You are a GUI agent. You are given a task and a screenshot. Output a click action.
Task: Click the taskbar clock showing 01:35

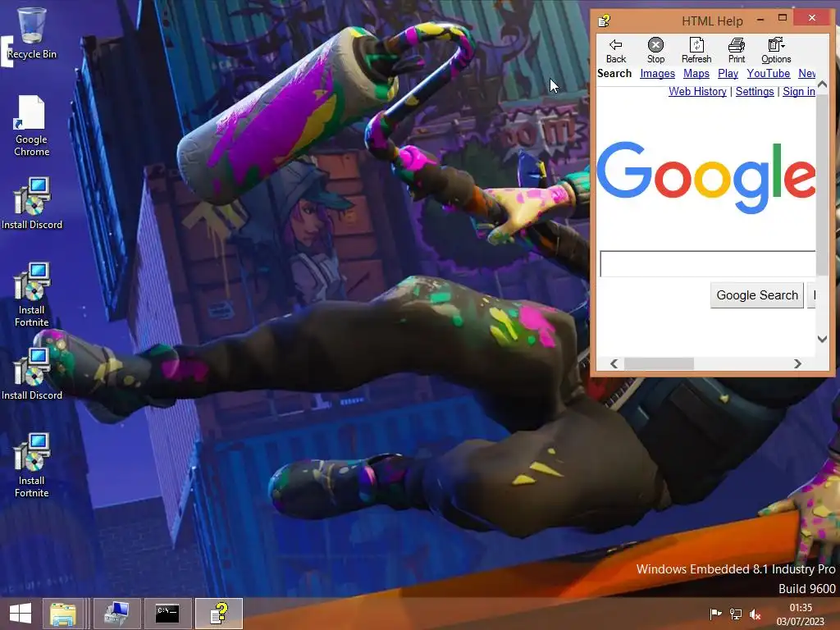(x=801, y=614)
